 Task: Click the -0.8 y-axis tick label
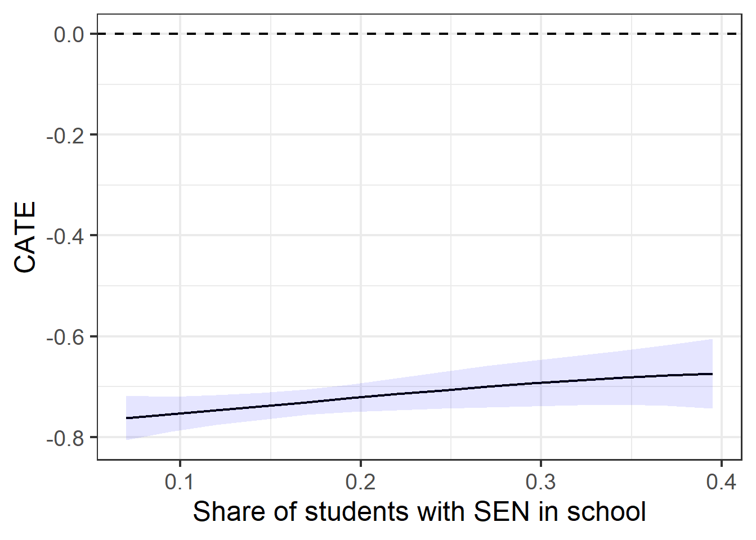click(65, 438)
